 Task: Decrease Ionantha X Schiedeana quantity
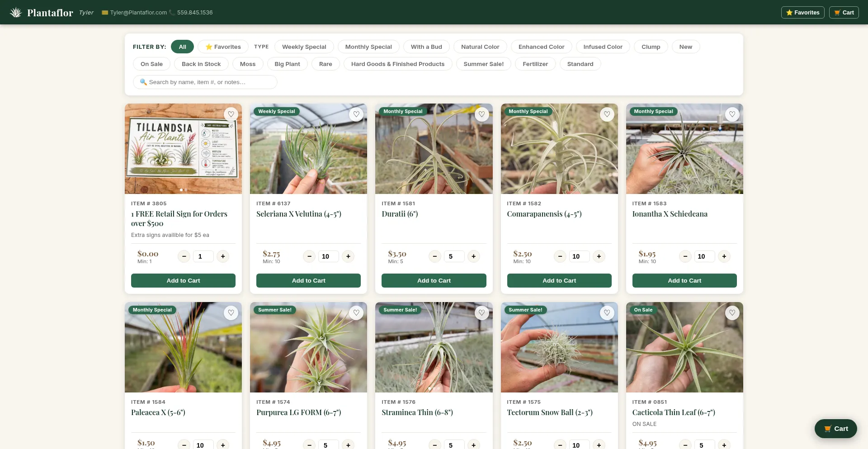[x=685, y=256]
